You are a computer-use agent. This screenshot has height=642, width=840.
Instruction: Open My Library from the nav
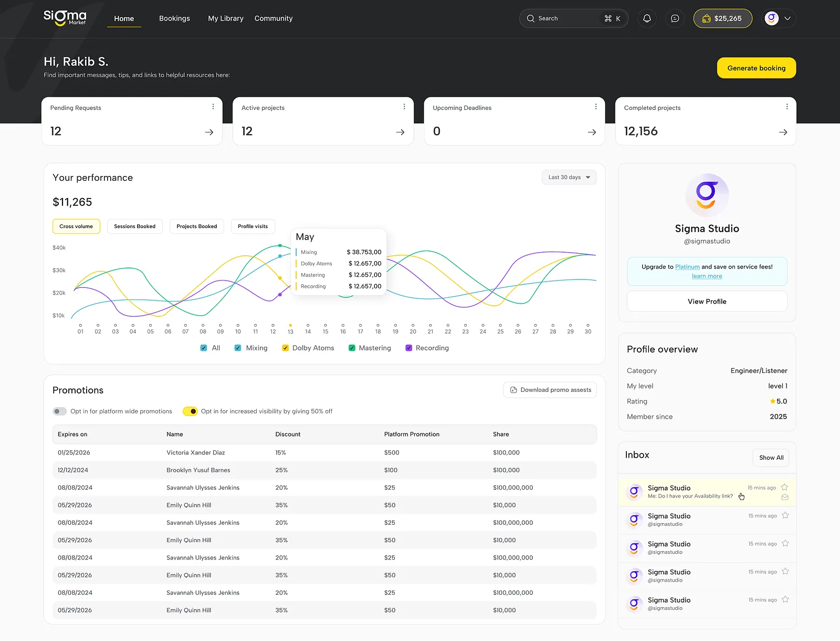coord(226,18)
